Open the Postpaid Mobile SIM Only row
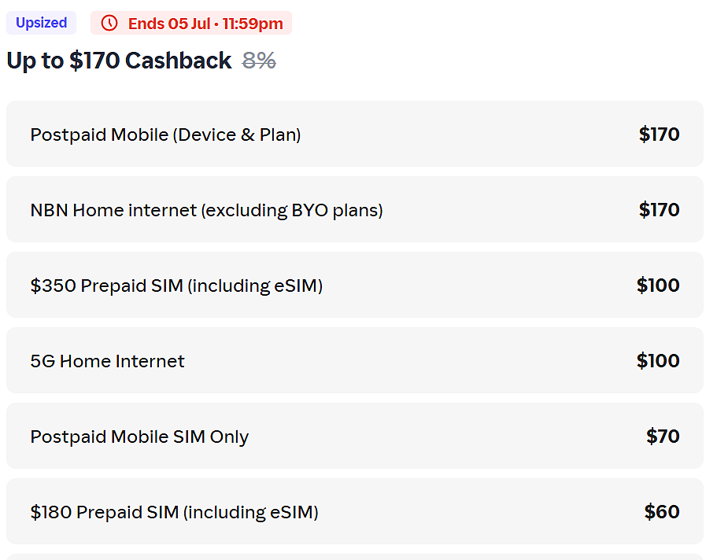The height and width of the screenshot is (560, 728). click(355, 436)
